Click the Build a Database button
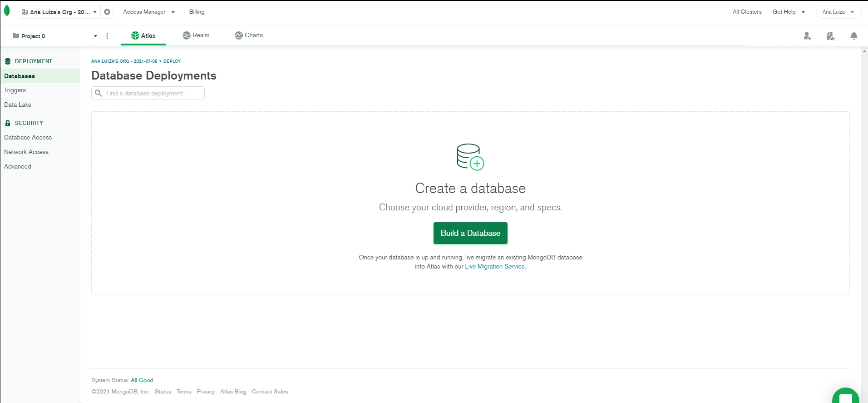The height and width of the screenshot is (403, 868). [x=470, y=233]
